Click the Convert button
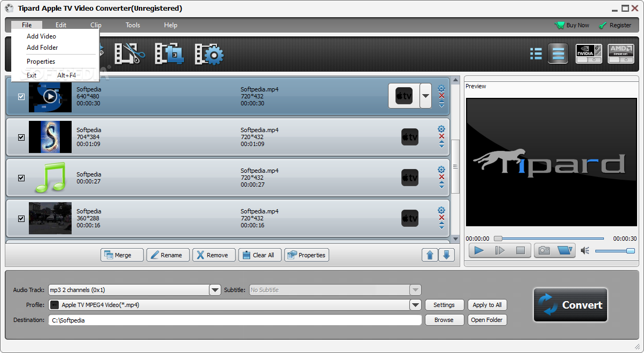 tap(570, 305)
